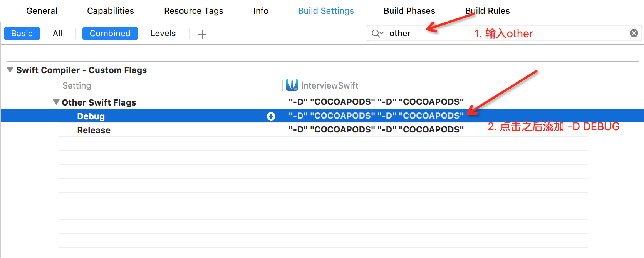
Task: Toggle the Combined view mode
Action: tap(110, 34)
